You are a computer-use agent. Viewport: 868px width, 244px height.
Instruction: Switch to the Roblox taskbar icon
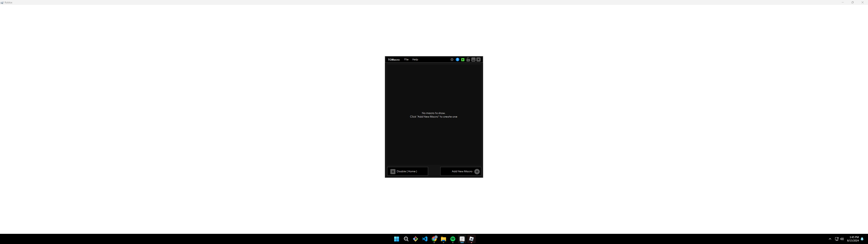(x=471, y=239)
